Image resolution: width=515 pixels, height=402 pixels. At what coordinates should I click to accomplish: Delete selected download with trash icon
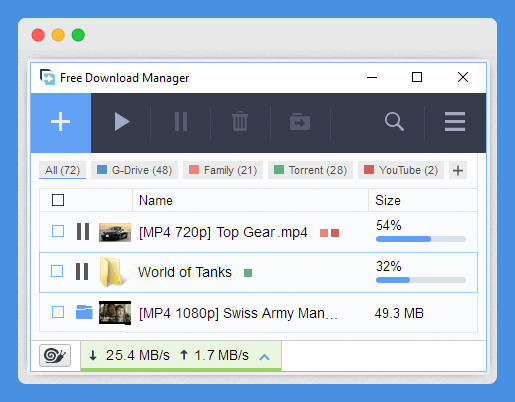point(240,121)
